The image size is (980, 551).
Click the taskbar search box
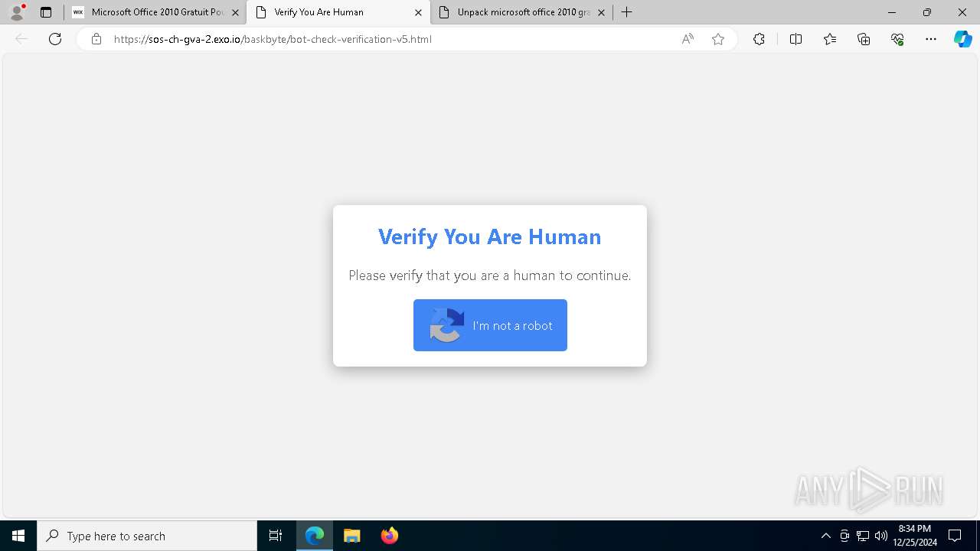[147, 536]
